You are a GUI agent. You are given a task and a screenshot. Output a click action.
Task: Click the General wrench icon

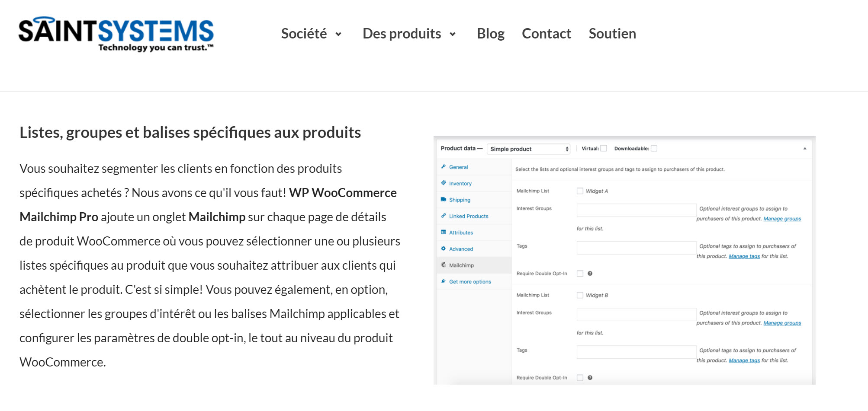[x=444, y=167]
